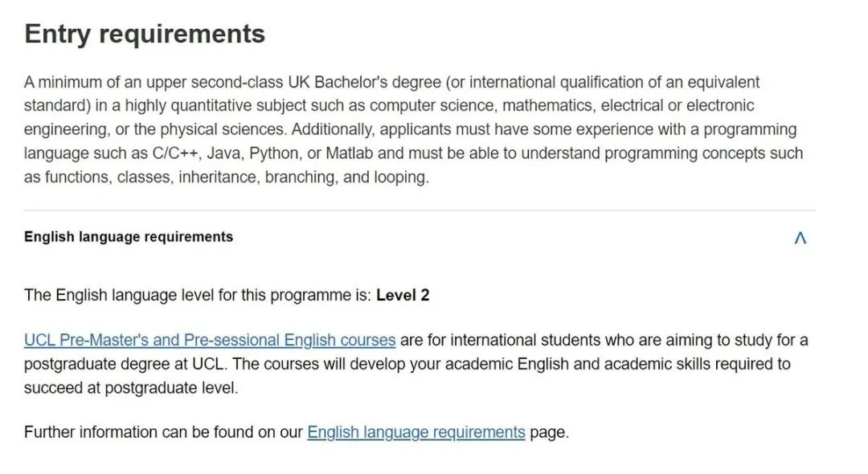The width and height of the screenshot is (868, 474).
Task: Click the horizontal divider below entry paragraph
Action: 419,210
